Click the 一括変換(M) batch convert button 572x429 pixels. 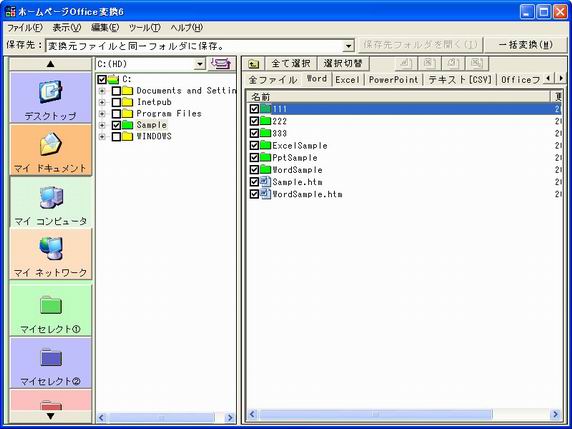[x=526, y=45]
